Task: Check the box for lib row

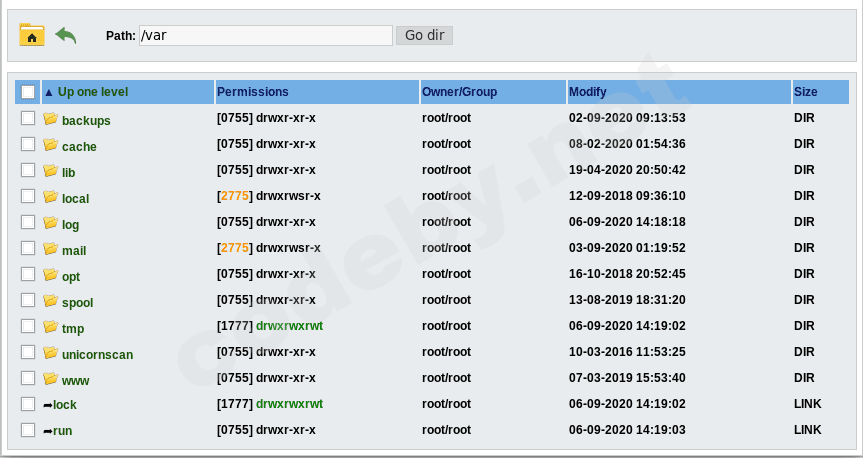Action: click(28, 170)
